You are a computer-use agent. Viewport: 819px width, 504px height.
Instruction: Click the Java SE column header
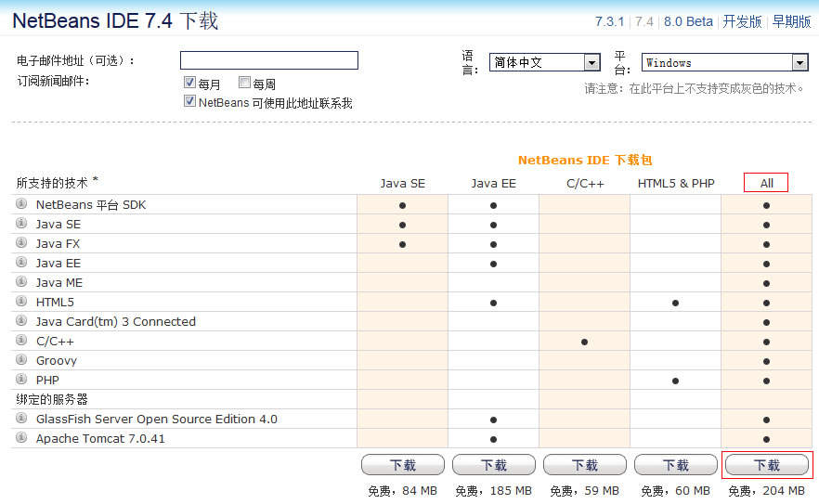403,184
